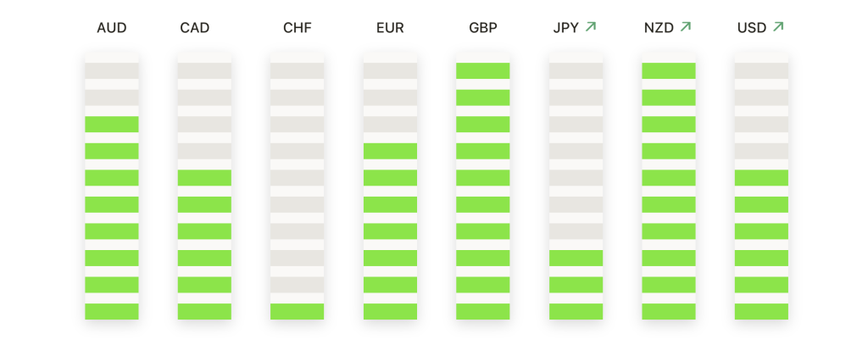The image size is (868, 345).
Task: Click the highest green segment in EUR meter
Action: click(390, 151)
